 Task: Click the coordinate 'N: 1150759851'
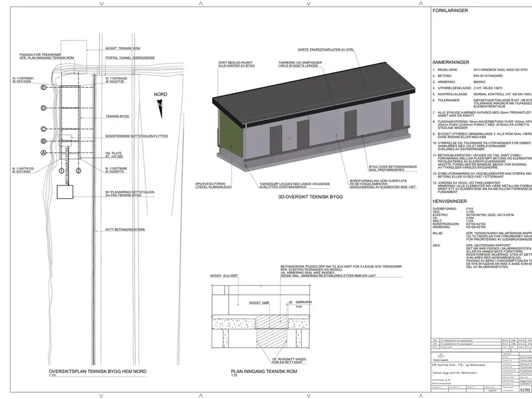pyautogui.click(x=23, y=78)
